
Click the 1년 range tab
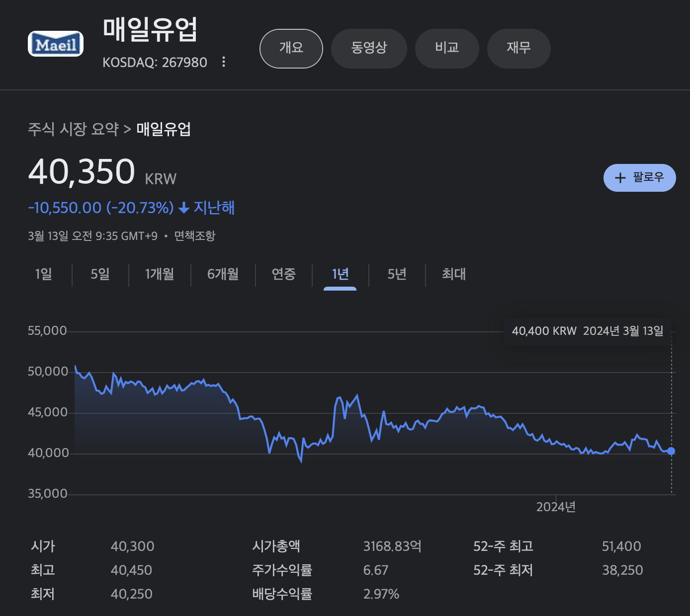click(340, 274)
